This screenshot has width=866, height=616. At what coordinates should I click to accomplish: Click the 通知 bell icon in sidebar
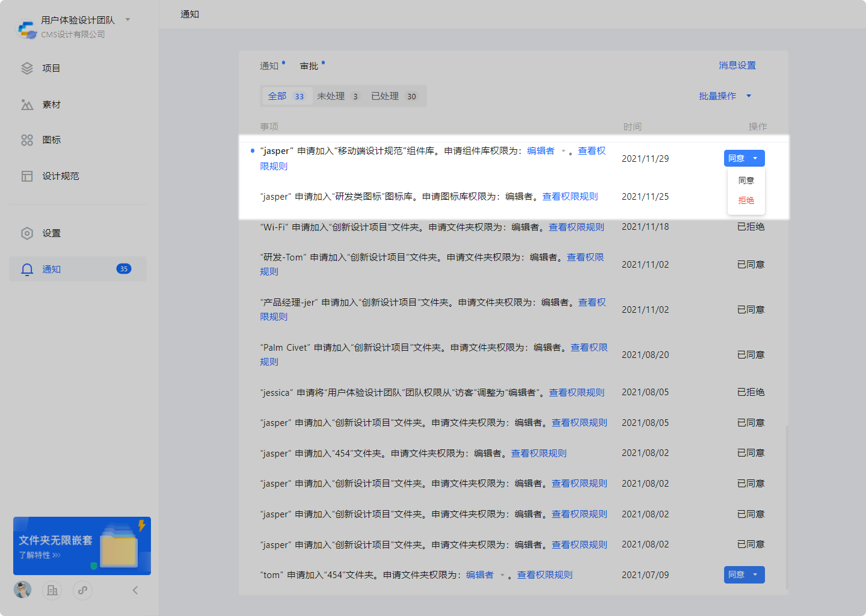(27, 269)
